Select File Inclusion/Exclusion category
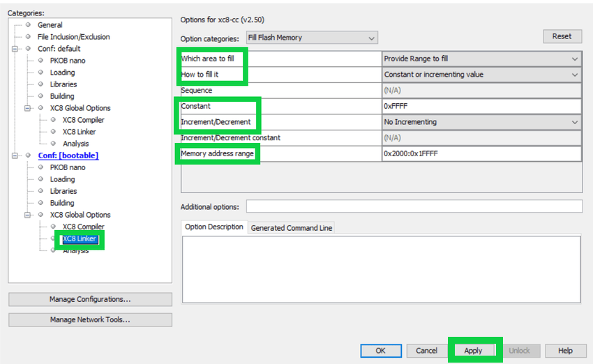The height and width of the screenshot is (364, 593). pos(73,37)
